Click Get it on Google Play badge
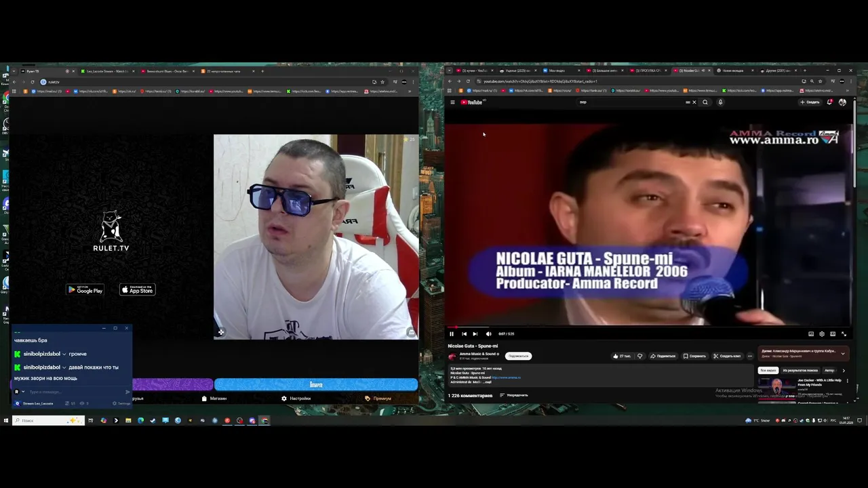 85,290
